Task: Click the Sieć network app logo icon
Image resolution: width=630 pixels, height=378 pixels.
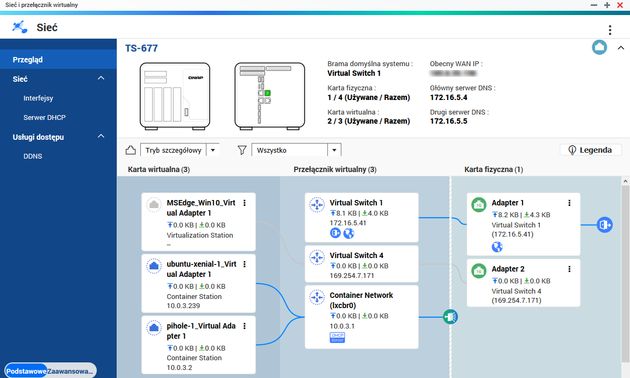Action: (x=19, y=27)
